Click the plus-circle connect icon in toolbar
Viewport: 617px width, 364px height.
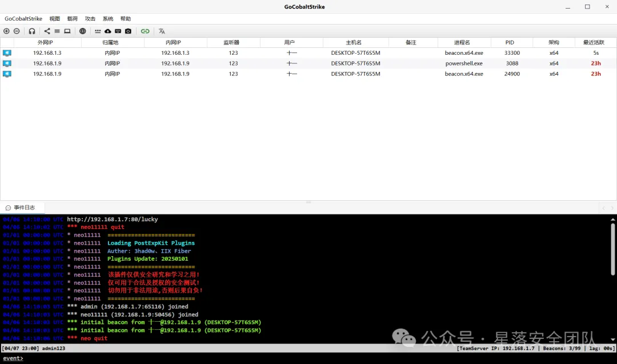point(6,31)
